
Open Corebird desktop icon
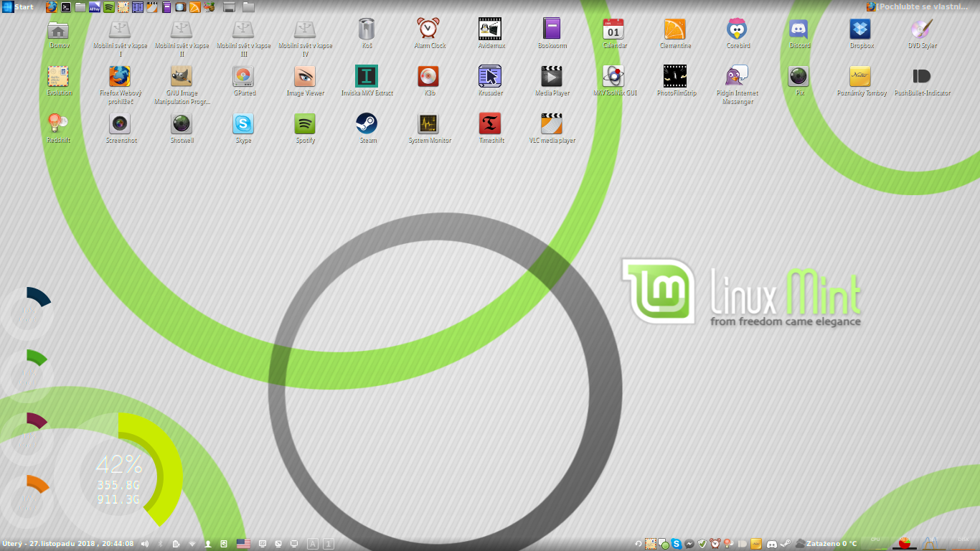point(738,34)
